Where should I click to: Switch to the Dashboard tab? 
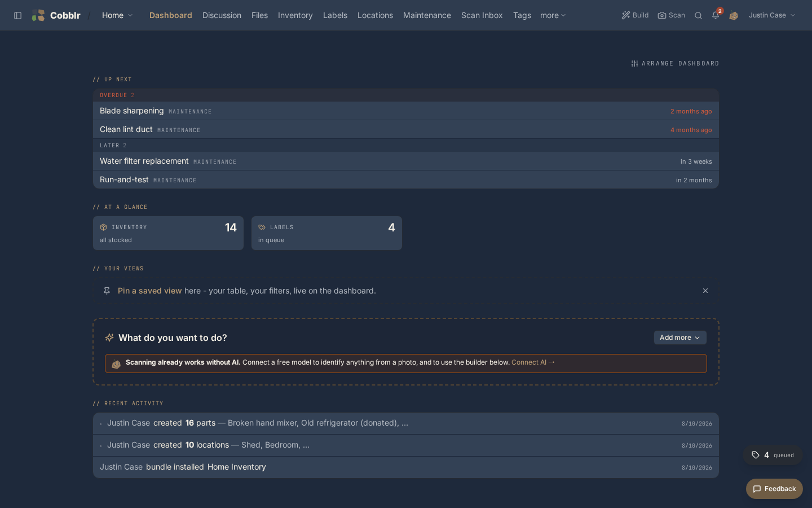171,15
